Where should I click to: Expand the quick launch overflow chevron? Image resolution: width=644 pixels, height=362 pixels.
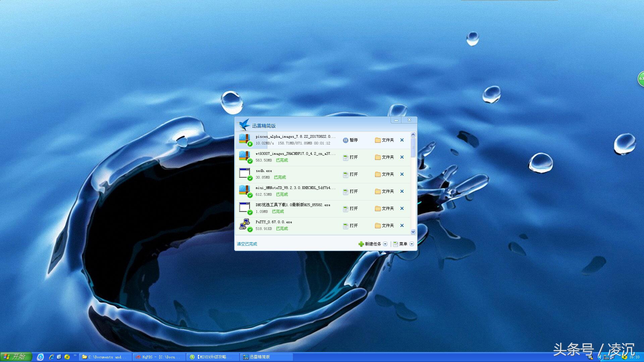pyautogui.click(x=75, y=355)
